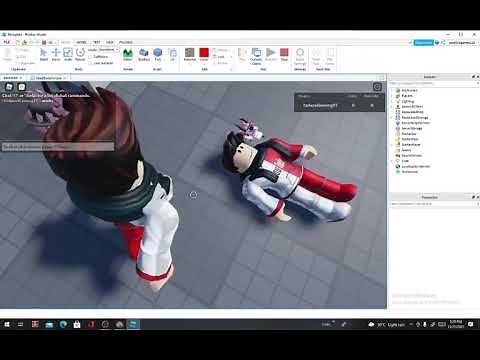Expand the Workspace node in Explorer
480x360 pixels.
(x=392, y=90)
